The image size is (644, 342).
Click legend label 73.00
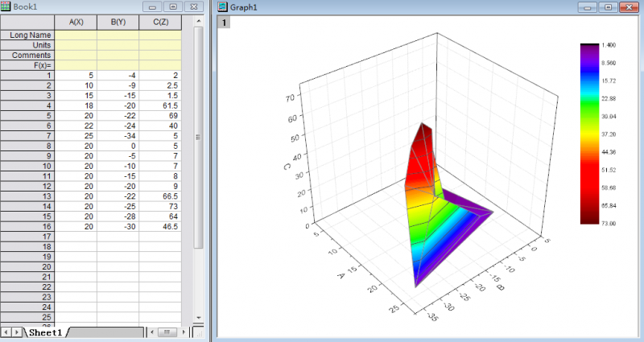[x=609, y=224]
